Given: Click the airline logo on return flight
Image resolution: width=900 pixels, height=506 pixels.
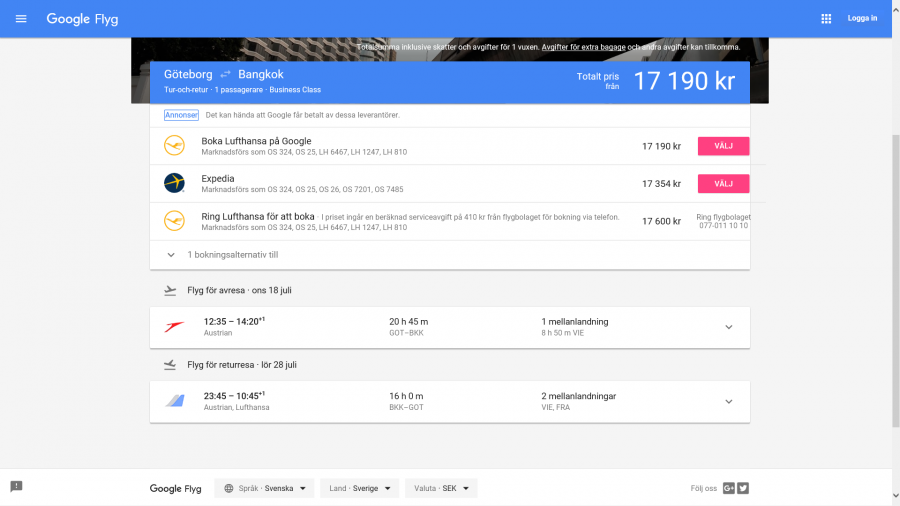Looking at the screenshot, I should (174, 401).
